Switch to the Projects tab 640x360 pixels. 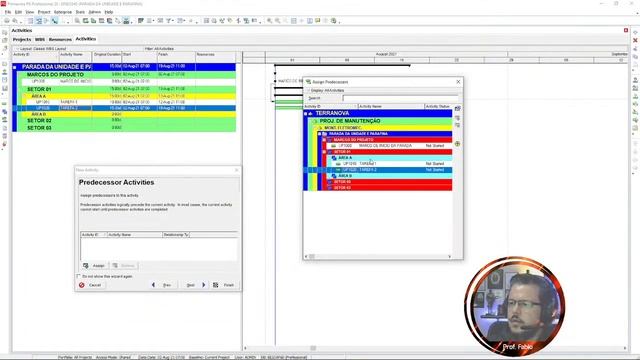(22, 40)
